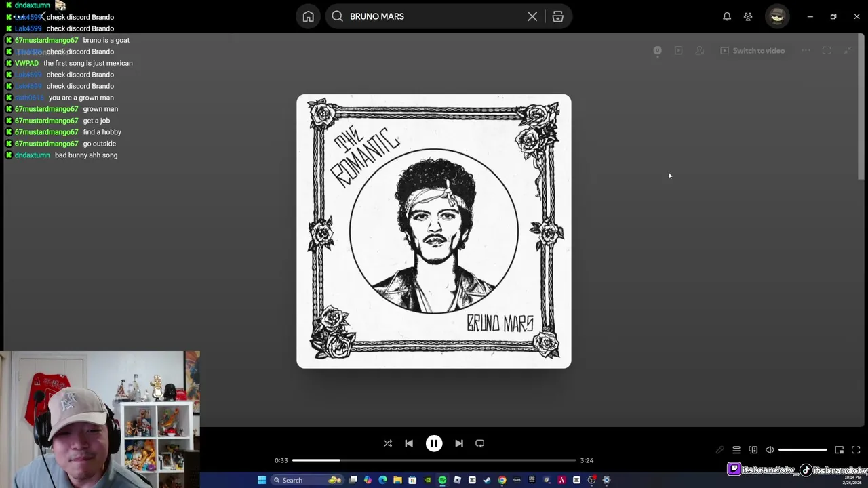Open Microsoft Edge from the taskbar
This screenshot has width=868, height=488.
tap(382, 480)
